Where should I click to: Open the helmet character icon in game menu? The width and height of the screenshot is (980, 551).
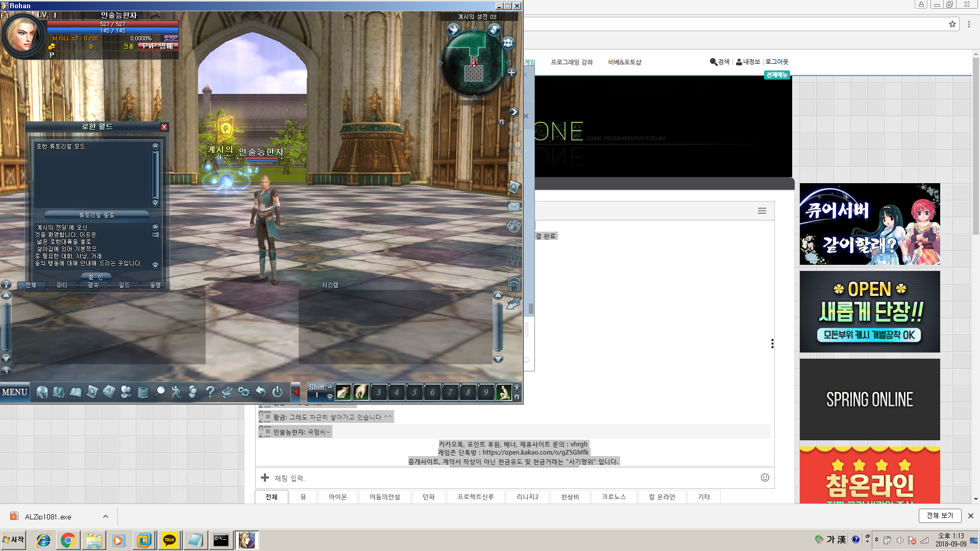pyautogui.click(x=42, y=392)
